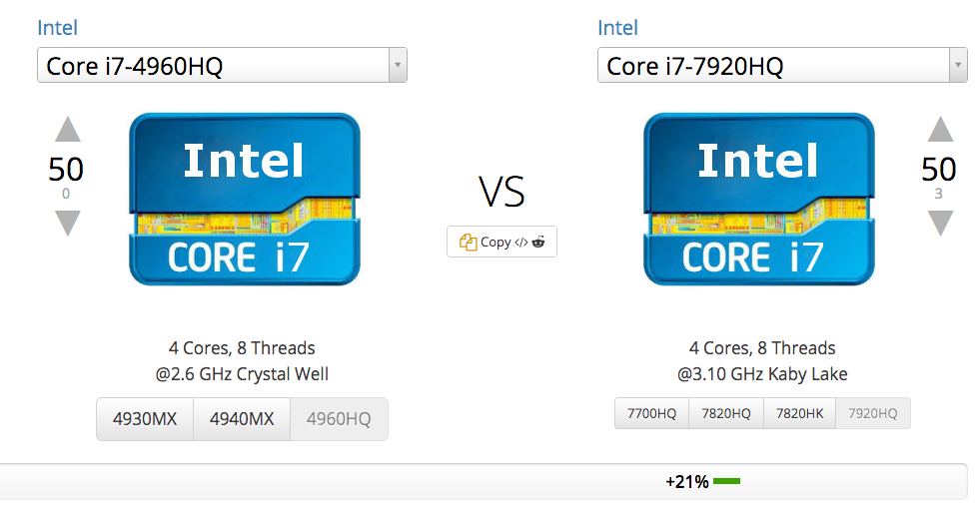Downvote the Core i7-4960HQ processor
The height and width of the screenshot is (508, 980).
[67, 223]
